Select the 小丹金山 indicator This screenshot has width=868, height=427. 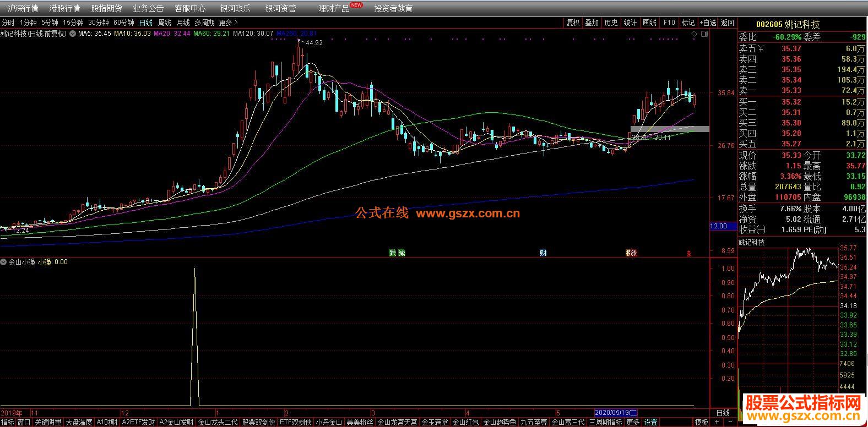(329, 422)
